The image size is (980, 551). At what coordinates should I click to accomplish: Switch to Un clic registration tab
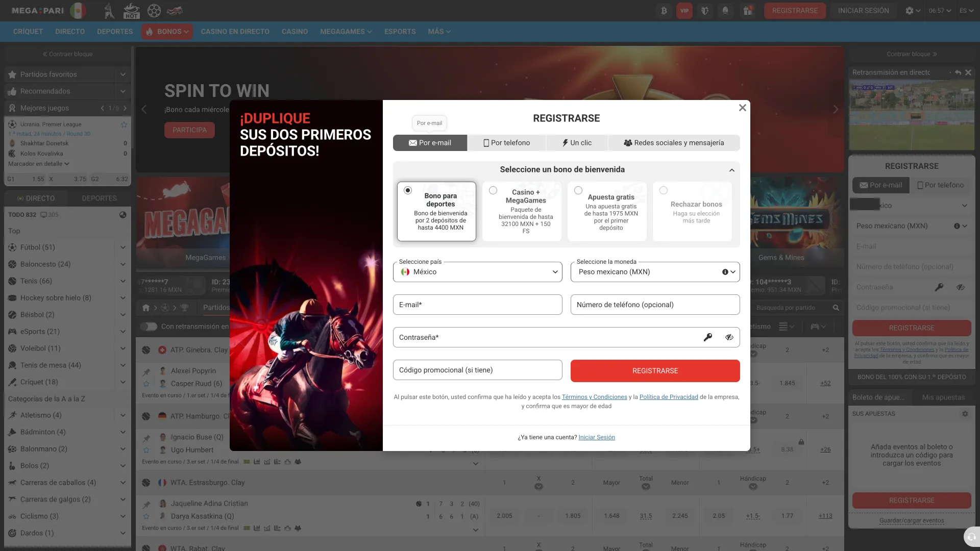point(577,143)
